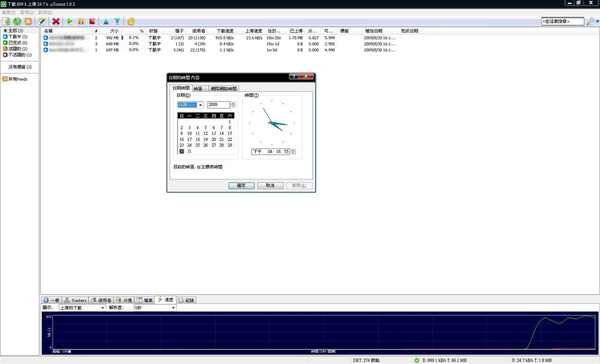Click the green Add Torrent from URL icon
600x364 pixels.
17,21
